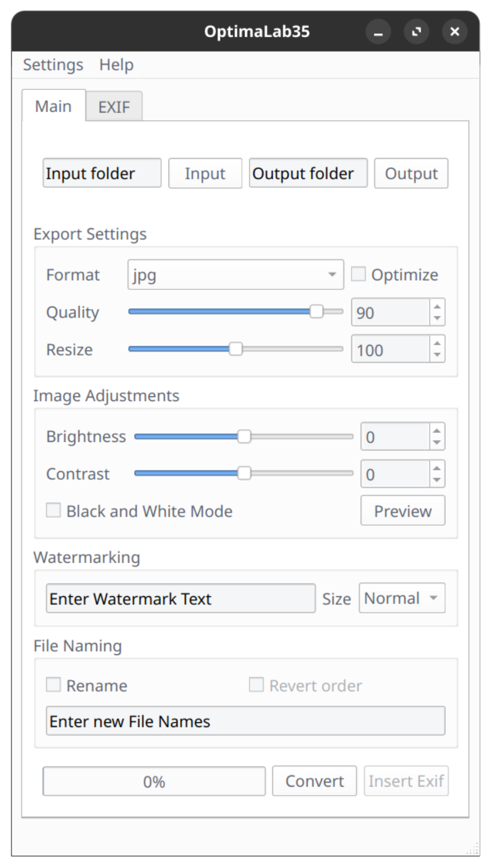Viewport: 491px width, 868px height.
Task: Expand the watermark Size dropdown
Action: pos(402,598)
